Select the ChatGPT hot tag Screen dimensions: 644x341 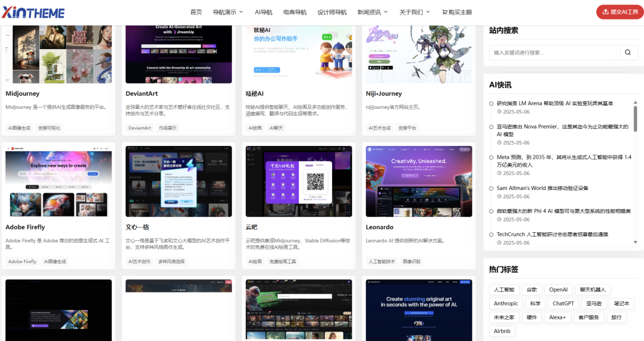(563, 304)
